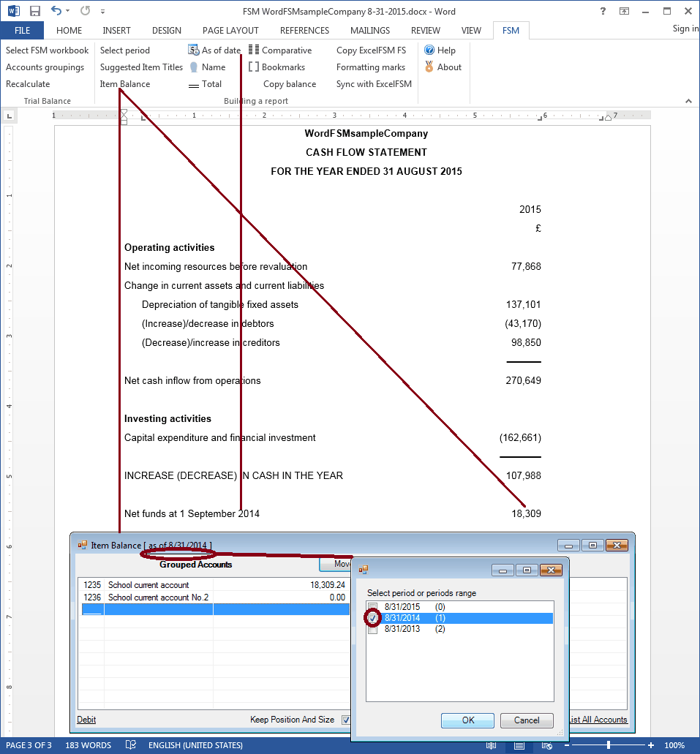Image resolution: width=700 pixels, height=754 pixels.
Task: Collapse the ribbon with the chevron
Action: click(688, 101)
